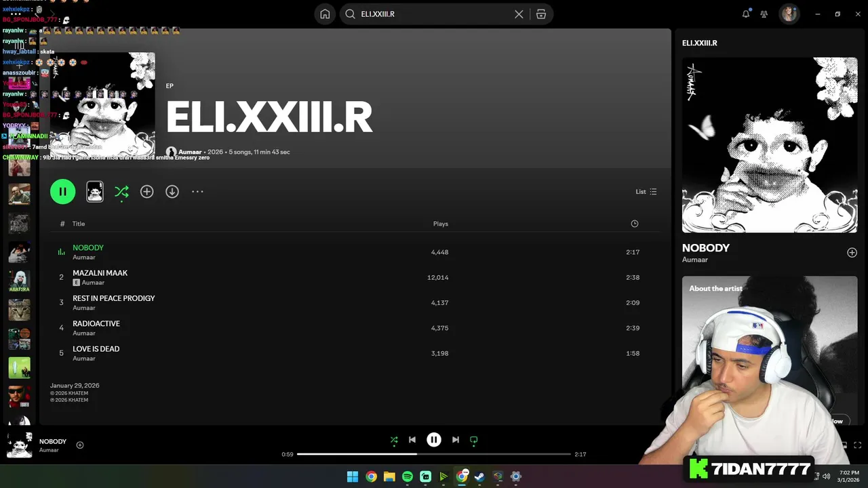
Task: Open the red sunglasses cover in the sidebar
Action: click(x=19, y=396)
